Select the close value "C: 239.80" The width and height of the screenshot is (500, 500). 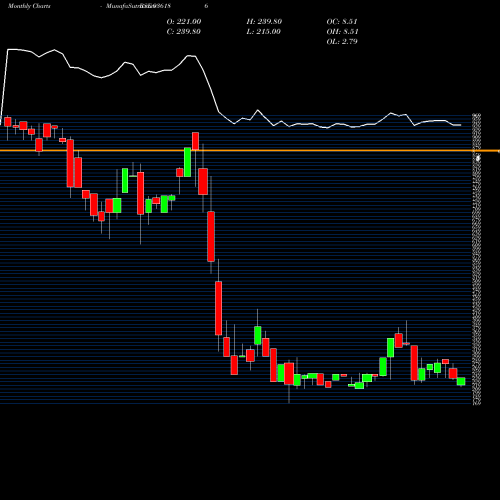click(x=183, y=32)
